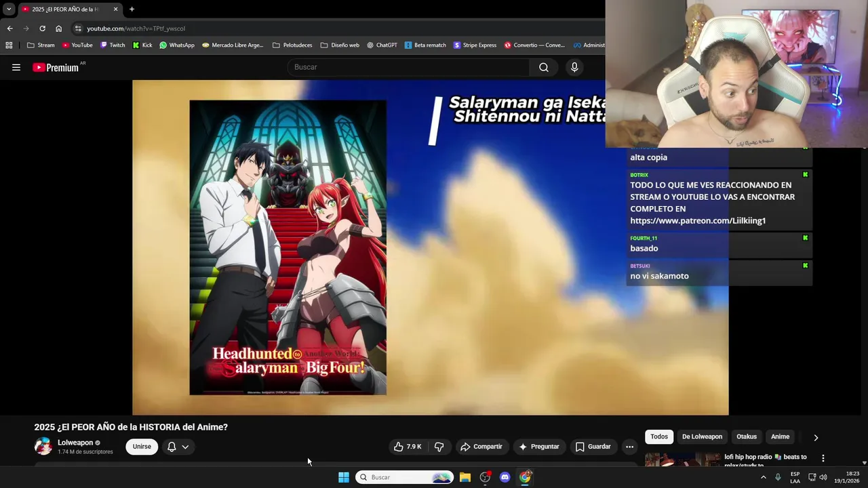The width and height of the screenshot is (868, 488).
Task: Dislike the video with thumbs-down icon
Action: [439, 447]
